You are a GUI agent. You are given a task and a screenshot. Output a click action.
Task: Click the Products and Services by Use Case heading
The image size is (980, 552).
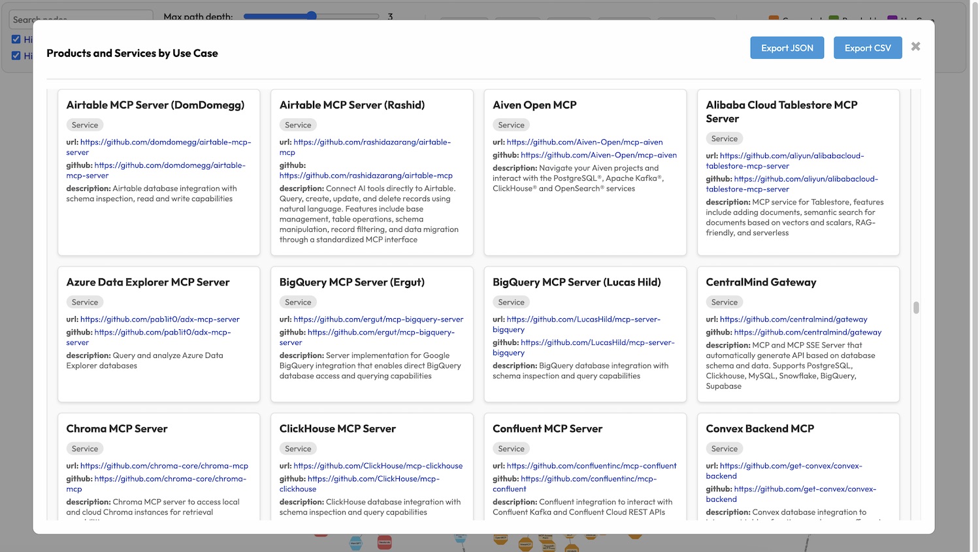[132, 53]
